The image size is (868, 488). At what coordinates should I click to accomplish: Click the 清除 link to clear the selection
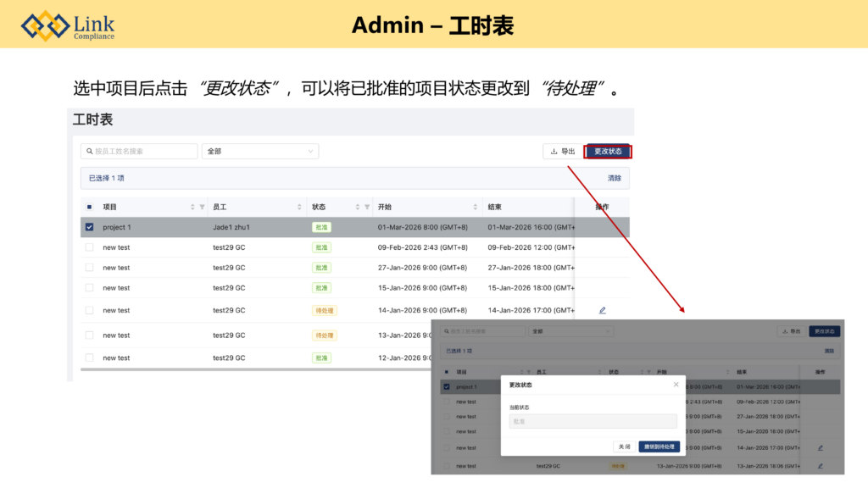614,178
